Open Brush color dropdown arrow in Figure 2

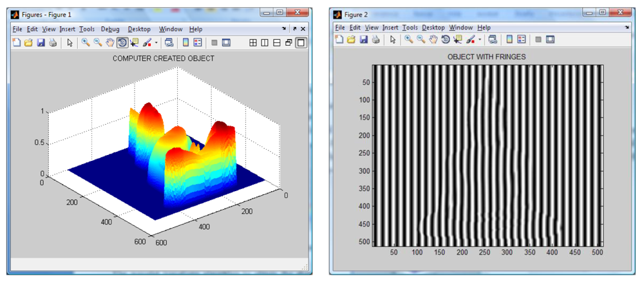click(x=478, y=40)
